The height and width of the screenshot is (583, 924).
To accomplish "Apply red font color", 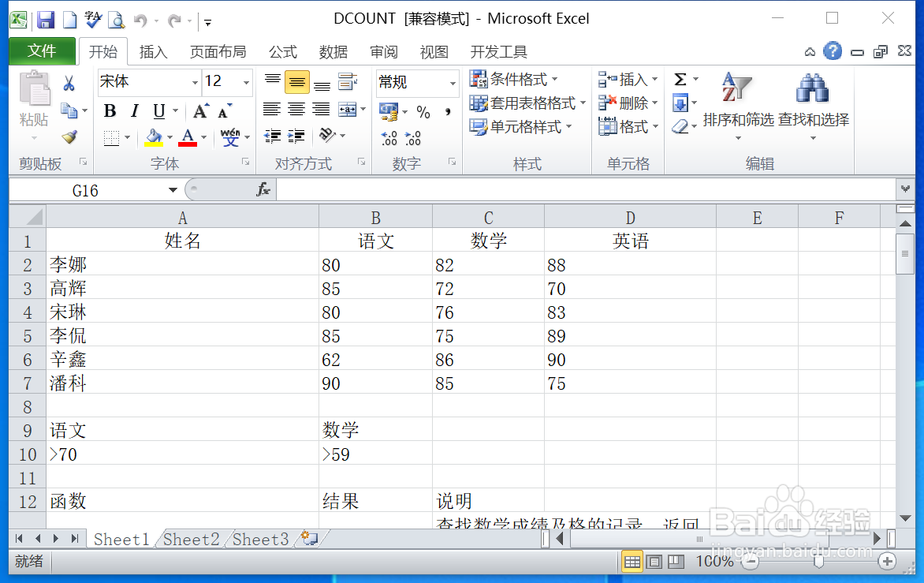I will coord(188,138).
